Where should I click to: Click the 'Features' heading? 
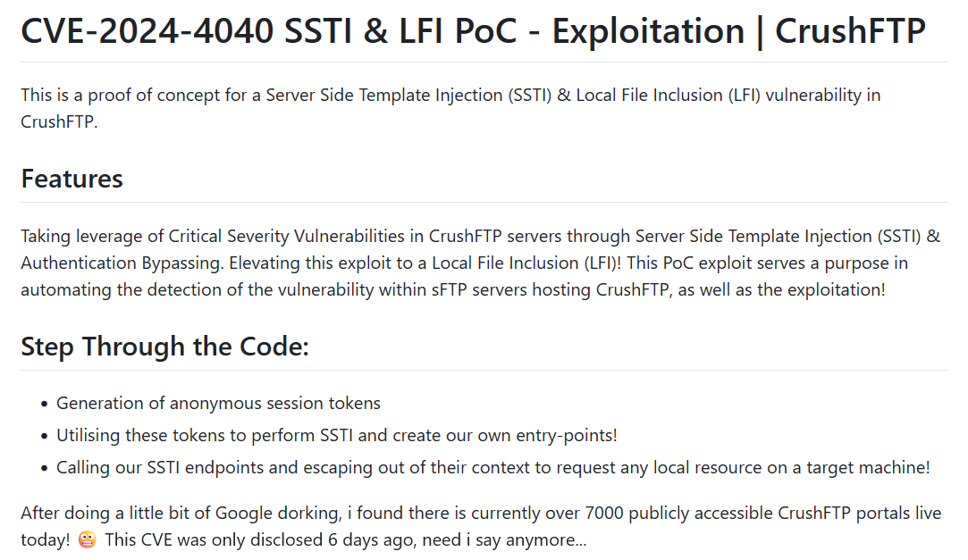(x=72, y=179)
